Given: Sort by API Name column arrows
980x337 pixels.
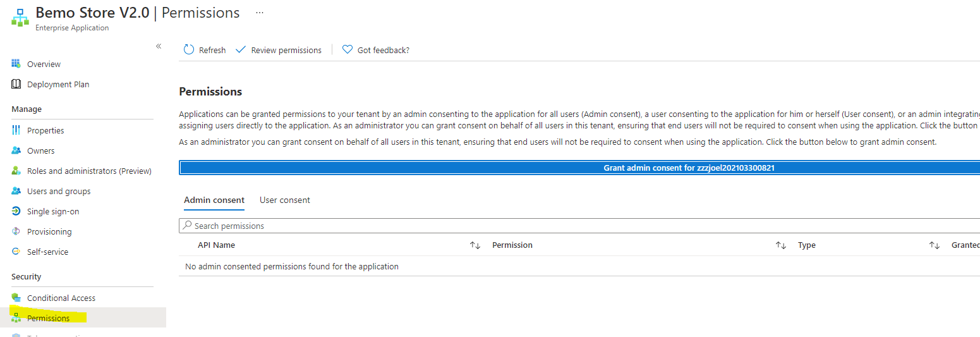Looking at the screenshot, I should 475,245.
